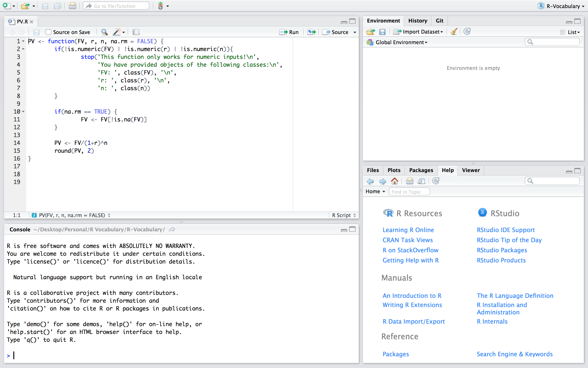588x368 pixels.
Task: Open An Introduction to R manual
Action: (x=412, y=296)
